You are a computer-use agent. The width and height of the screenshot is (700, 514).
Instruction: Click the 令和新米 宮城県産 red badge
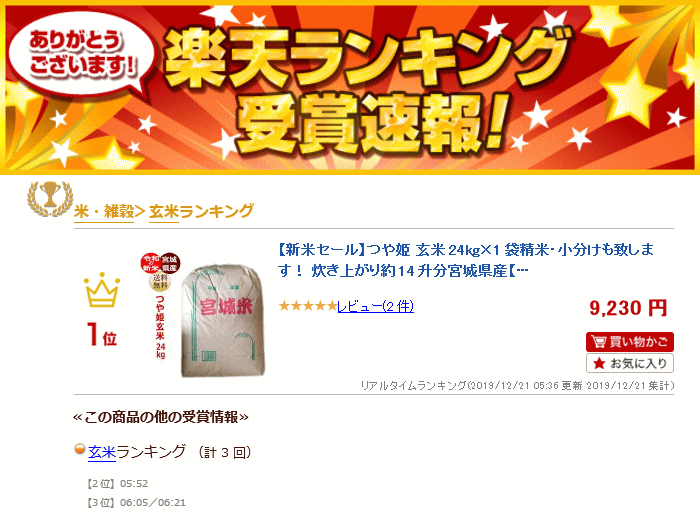[x=160, y=263]
